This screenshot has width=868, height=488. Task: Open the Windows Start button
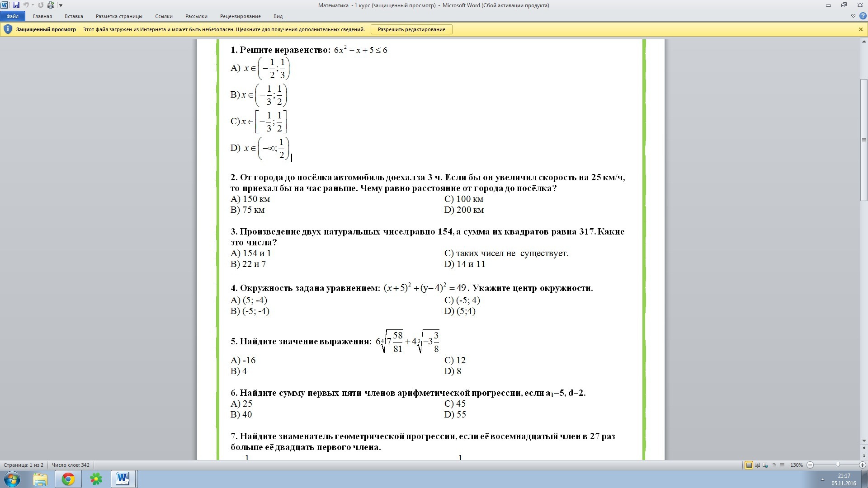(12, 479)
